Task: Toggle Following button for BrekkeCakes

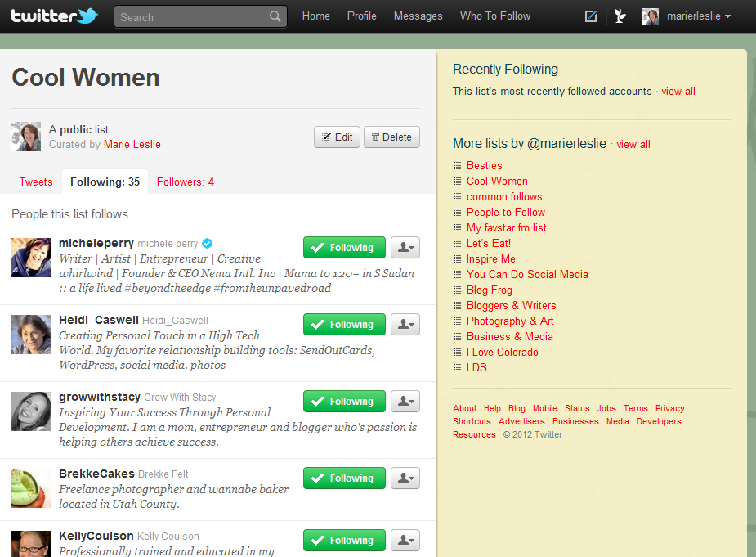Action: point(343,478)
